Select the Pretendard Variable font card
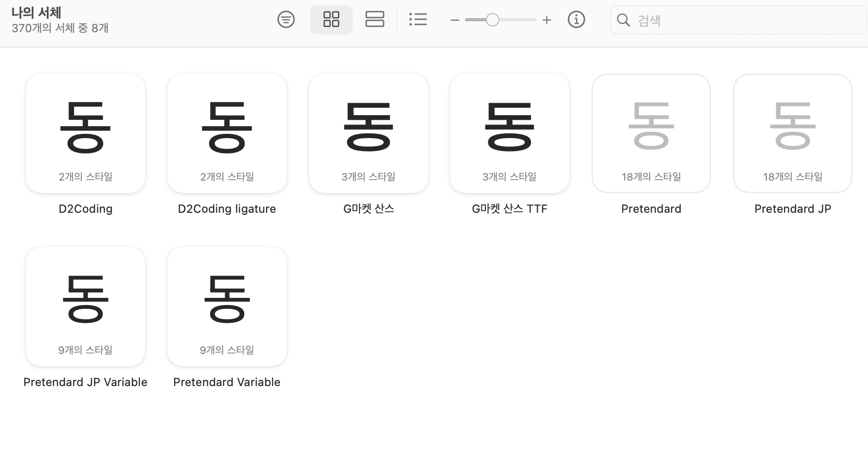 click(x=227, y=307)
